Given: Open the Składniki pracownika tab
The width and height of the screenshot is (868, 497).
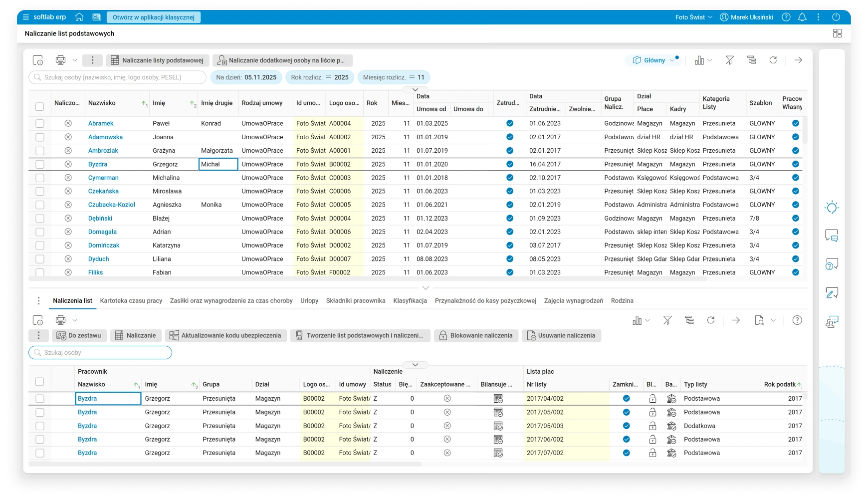Looking at the screenshot, I should pos(356,301).
